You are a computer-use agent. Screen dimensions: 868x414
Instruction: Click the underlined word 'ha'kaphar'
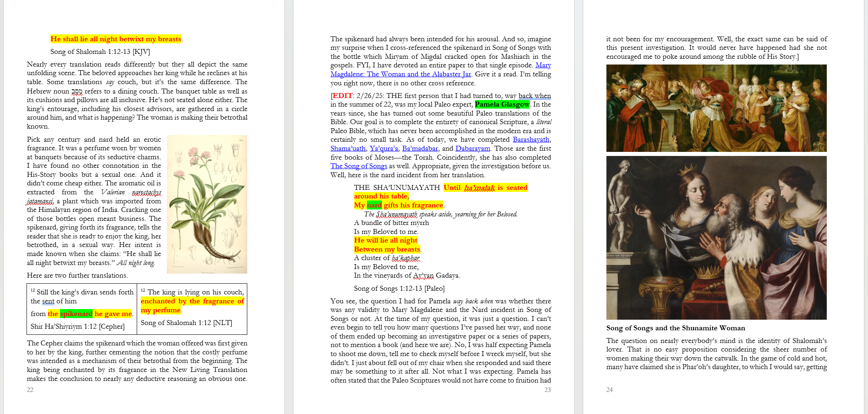coord(406,258)
